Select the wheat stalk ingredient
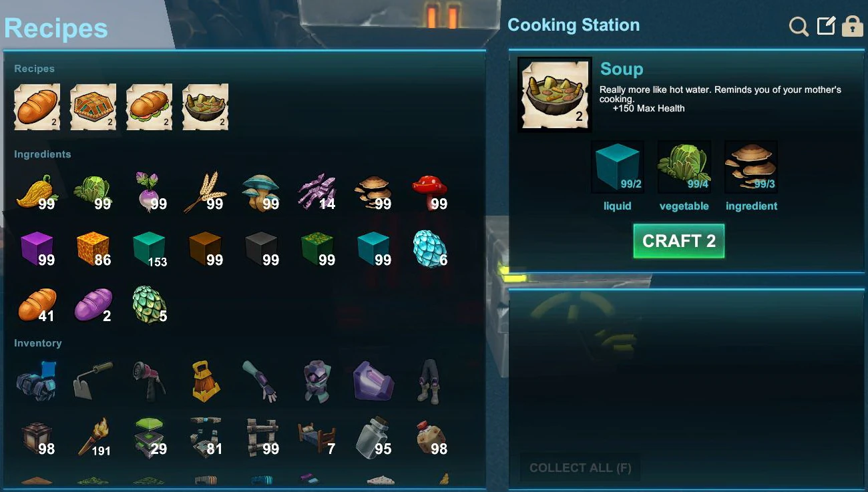This screenshot has width=868, height=492. pyautogui.click(x=206, y=192)
